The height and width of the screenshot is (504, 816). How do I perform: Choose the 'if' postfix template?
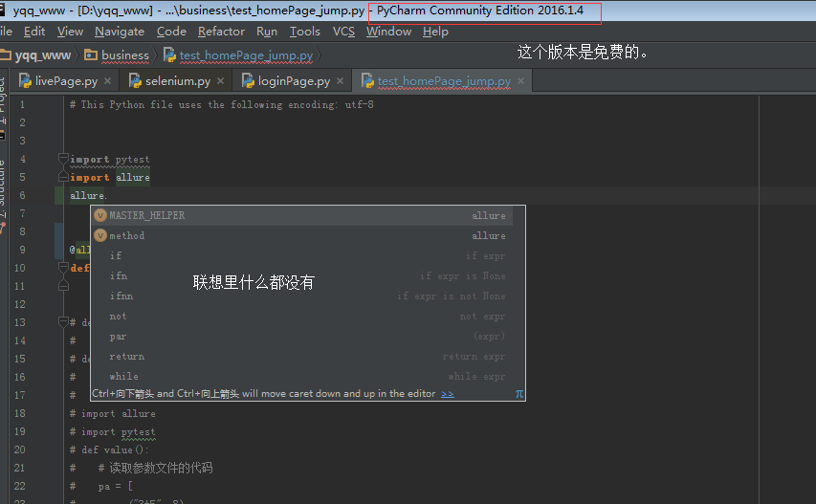[302, 255]
